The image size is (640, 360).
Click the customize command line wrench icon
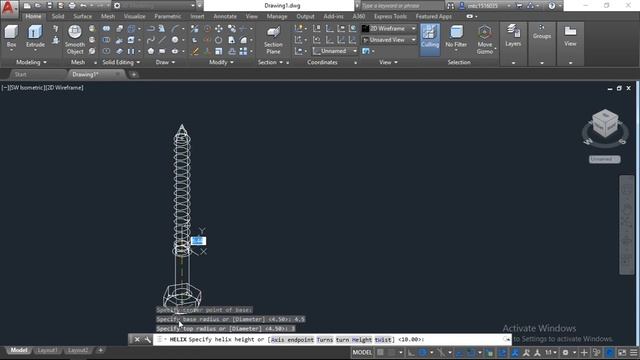click(147, 340)
